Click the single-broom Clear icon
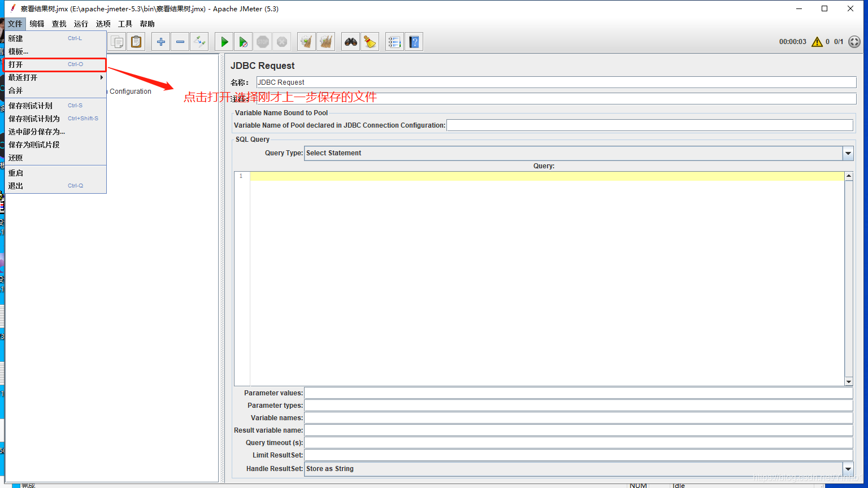This screenshot has height=488, width=868. click(x=306, y=42)
